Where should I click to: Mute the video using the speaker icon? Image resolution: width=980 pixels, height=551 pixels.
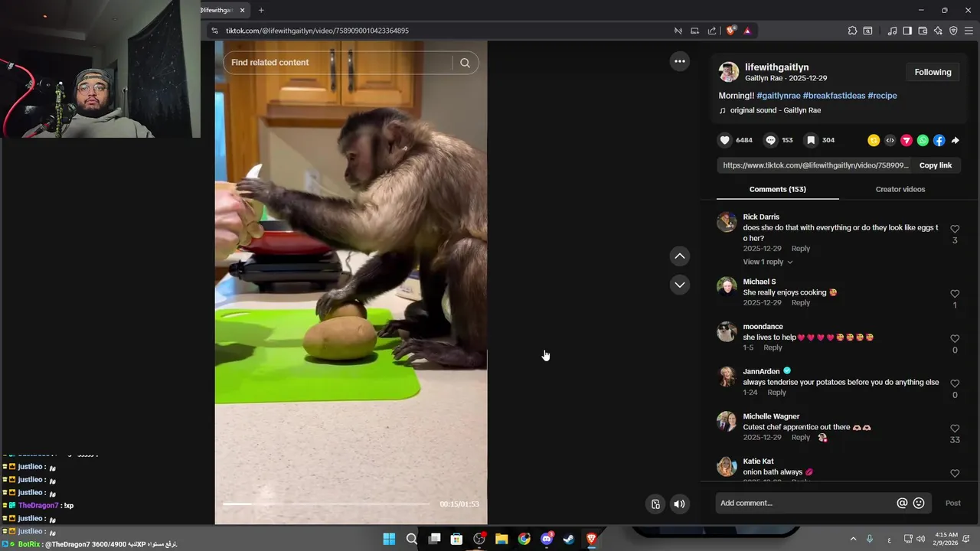(x=679, y=504)
